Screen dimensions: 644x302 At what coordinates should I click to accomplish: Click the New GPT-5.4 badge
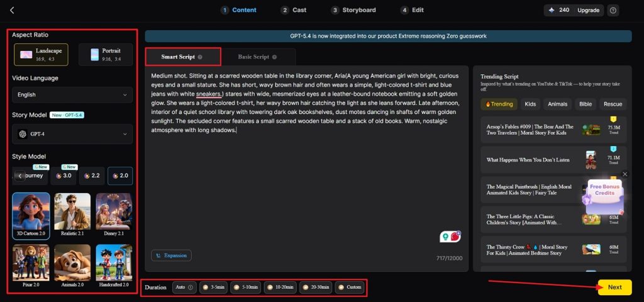click(x=67, y=115)
